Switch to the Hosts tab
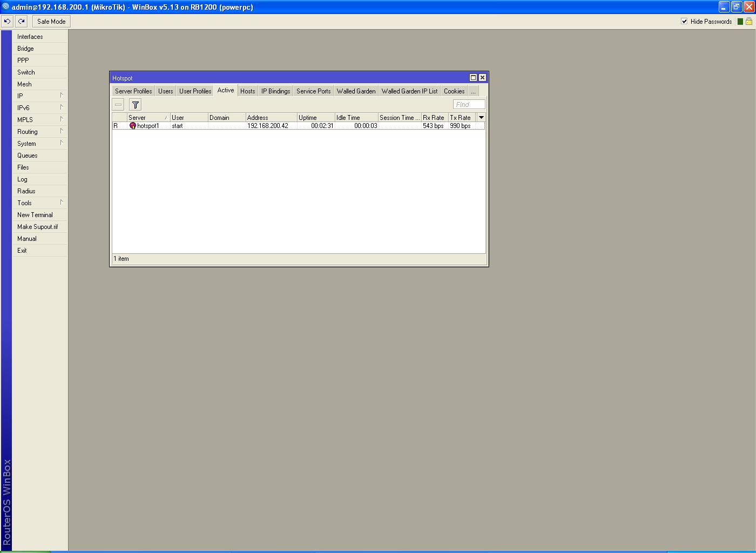The width and height of the screenshot is (756, 553). pos(248,91)
